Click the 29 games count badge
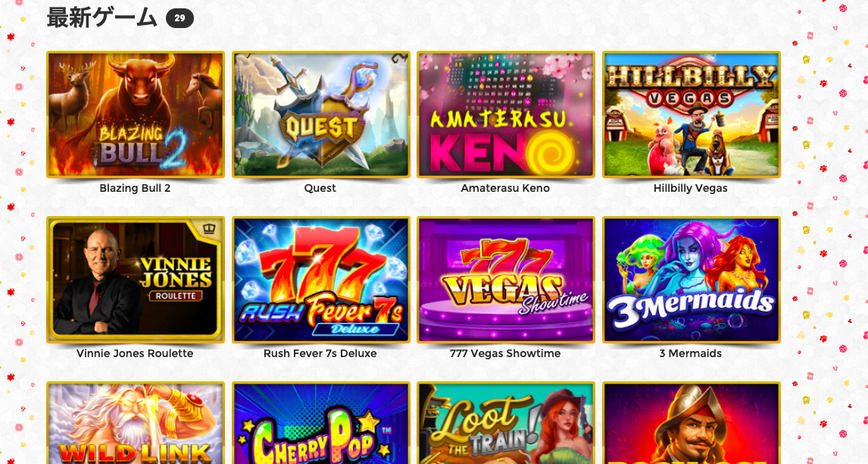This screenshot has width=868, height=464. 180,18
